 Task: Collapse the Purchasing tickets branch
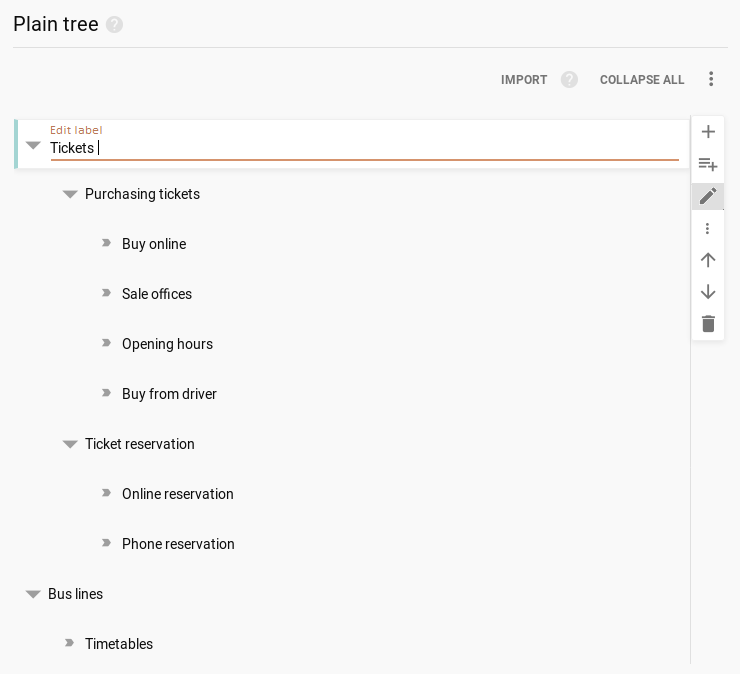coord(70,194)
